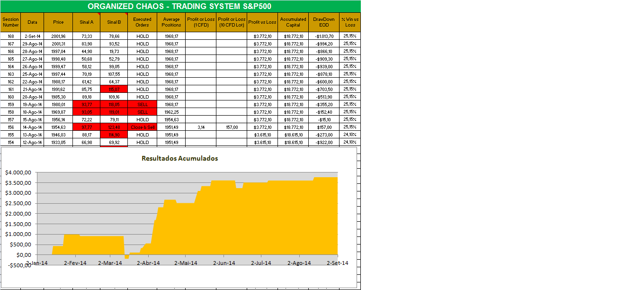Select the SELL cell in session 158 row
The height and width of the screenshot is (290, 644).
point(143,112)
